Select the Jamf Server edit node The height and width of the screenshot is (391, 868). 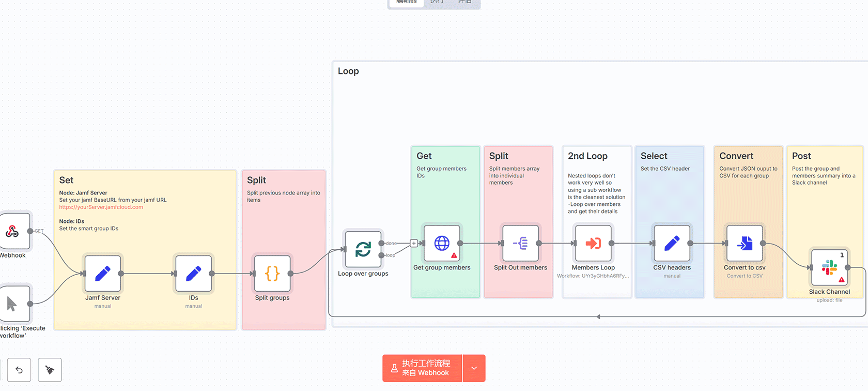103,274
